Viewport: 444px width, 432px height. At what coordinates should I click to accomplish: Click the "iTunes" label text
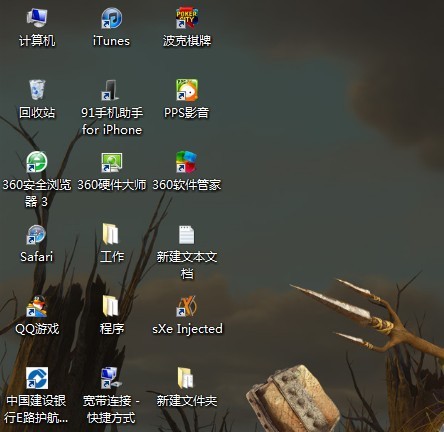click(x=111, y=41)
